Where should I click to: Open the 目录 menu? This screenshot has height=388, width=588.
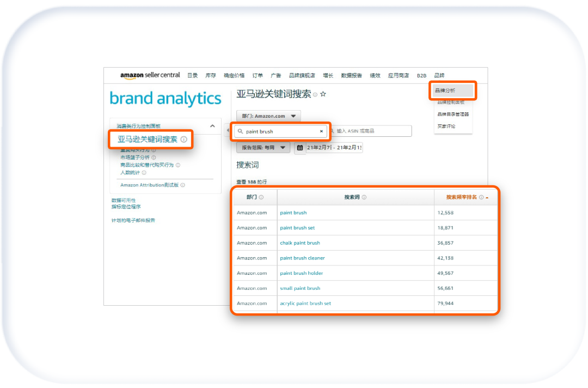[x=192, y=75]
